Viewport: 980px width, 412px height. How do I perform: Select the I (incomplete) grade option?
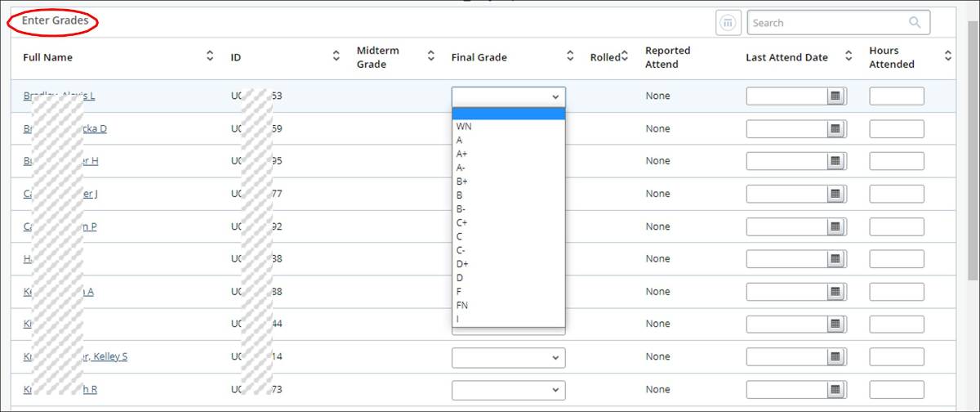pyautogui.click(x=458, y=319)
